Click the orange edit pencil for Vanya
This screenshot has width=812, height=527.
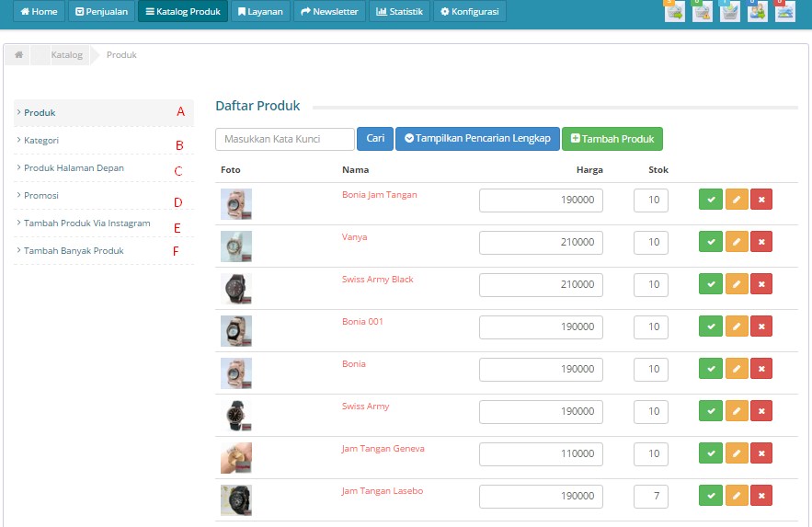736,242
